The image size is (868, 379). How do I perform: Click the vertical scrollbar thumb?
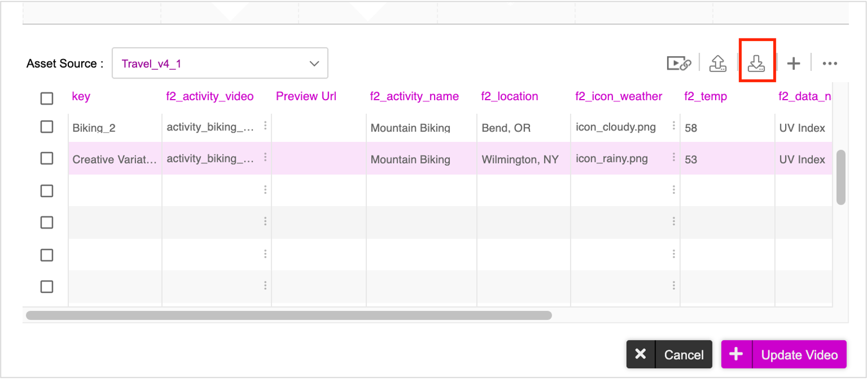pos(841,178)
